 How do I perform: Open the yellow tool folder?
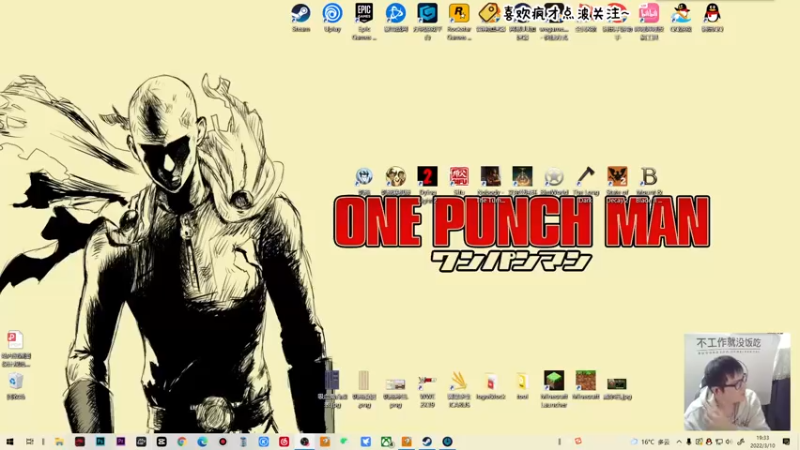point(522,385)
